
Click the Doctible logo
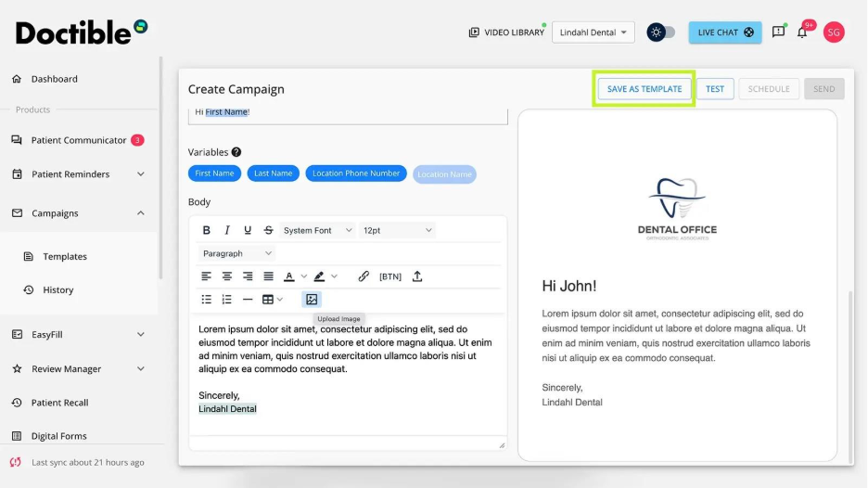[82, 32]
